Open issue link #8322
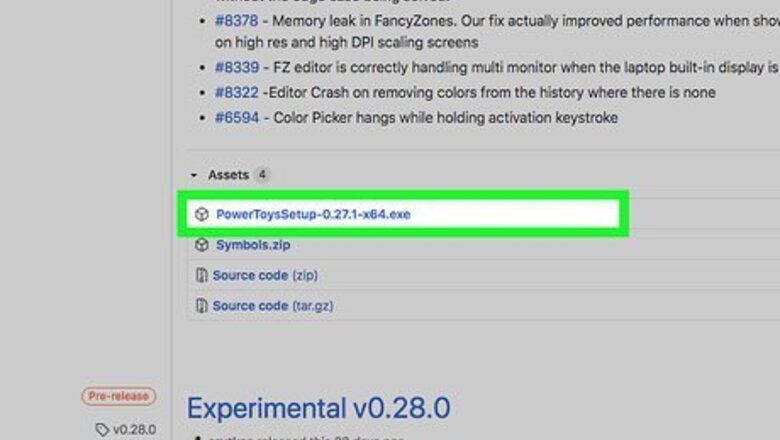This screenshot has height=440, width=780. point(236,92)
